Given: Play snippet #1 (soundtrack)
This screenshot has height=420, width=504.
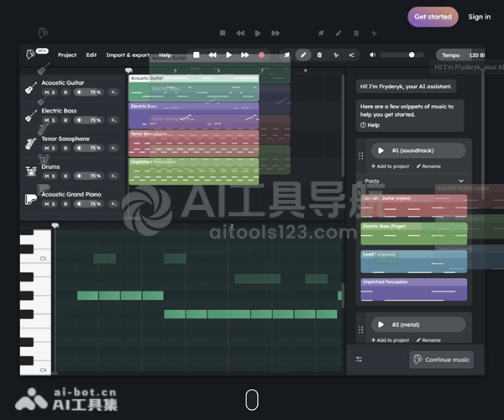Looking at the screenshot, I should point(381,150).
